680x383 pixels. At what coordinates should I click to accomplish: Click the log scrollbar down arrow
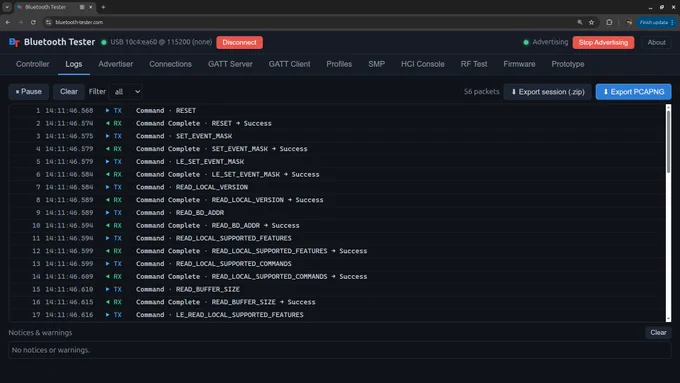tap(668, 319)
